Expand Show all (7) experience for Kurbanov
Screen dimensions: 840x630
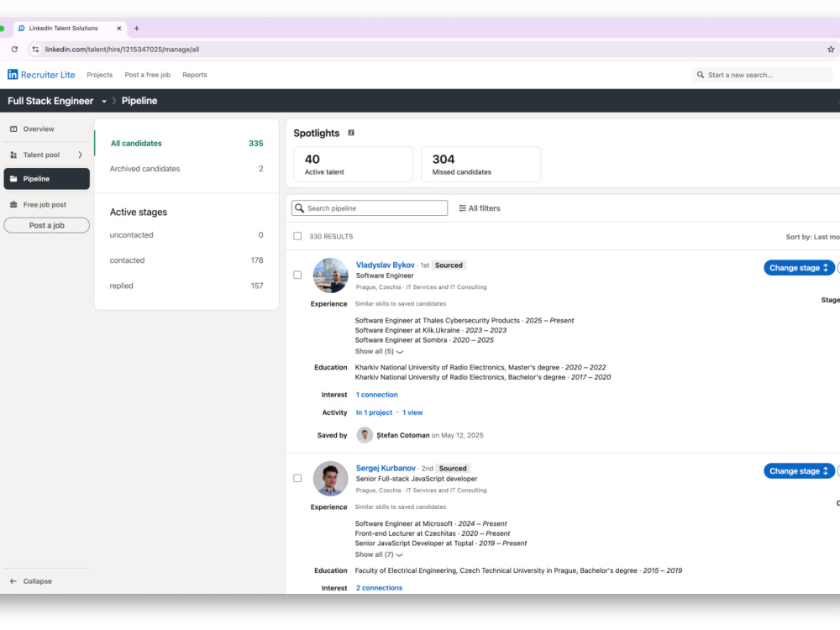click(379, 554)
